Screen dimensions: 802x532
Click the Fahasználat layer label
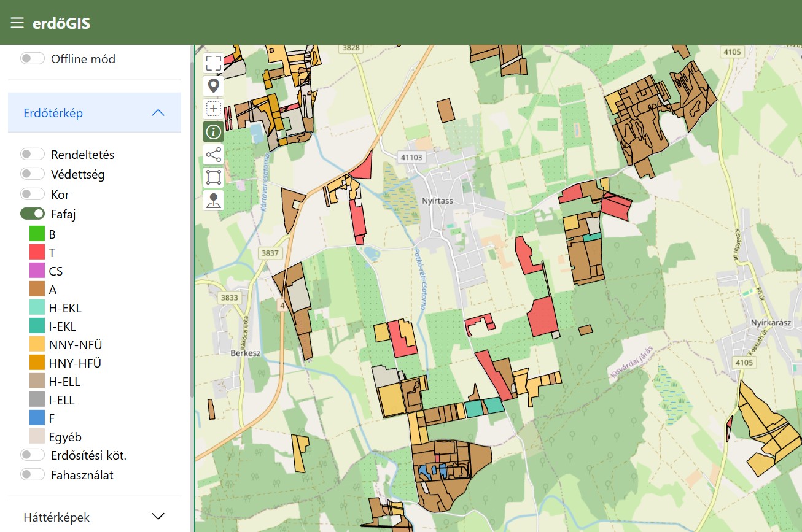pos(82,475)
